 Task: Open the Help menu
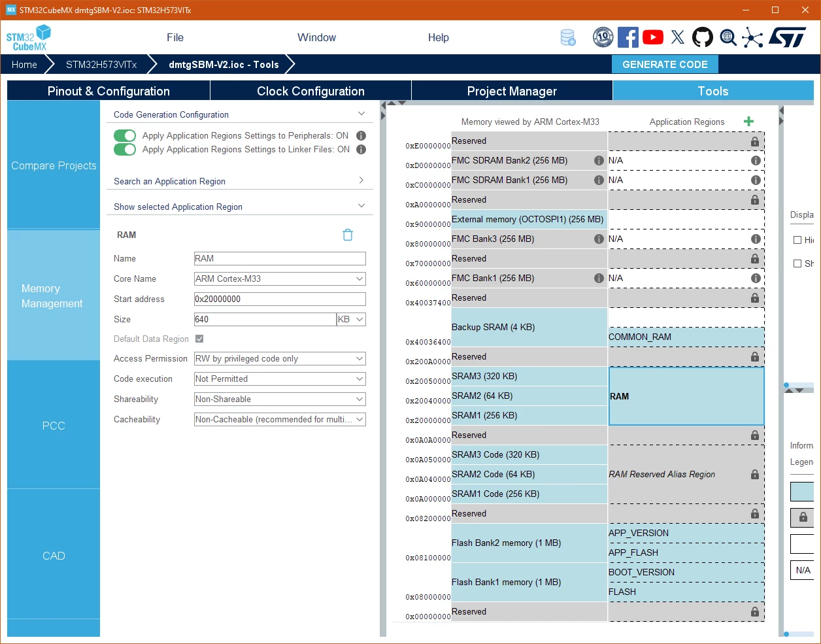coord(439,37)
